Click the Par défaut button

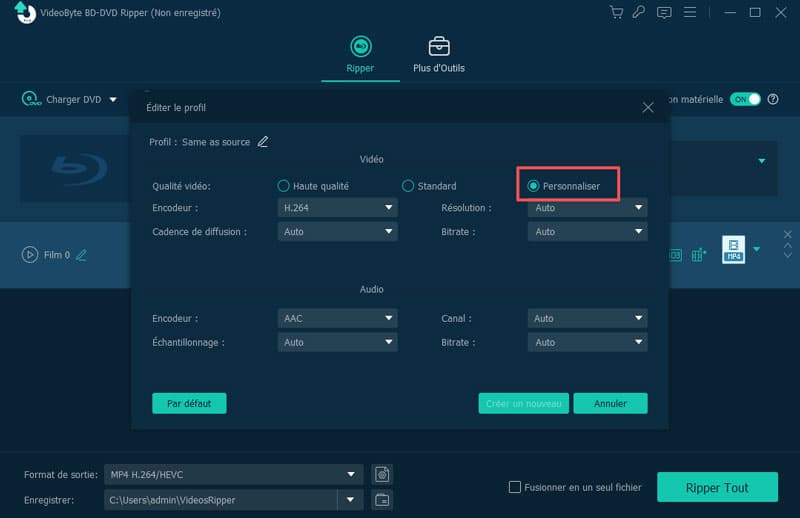(x=189, y=403)
